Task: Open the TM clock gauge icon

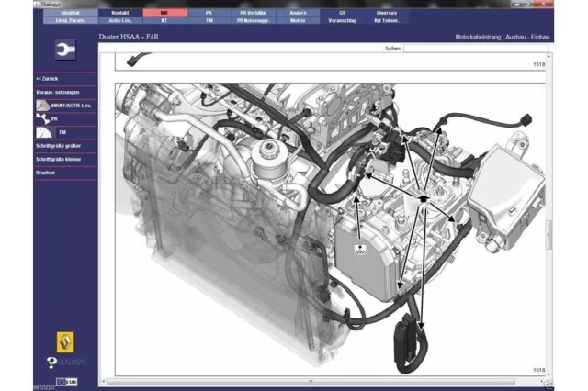Action: [x=43, y=132]
